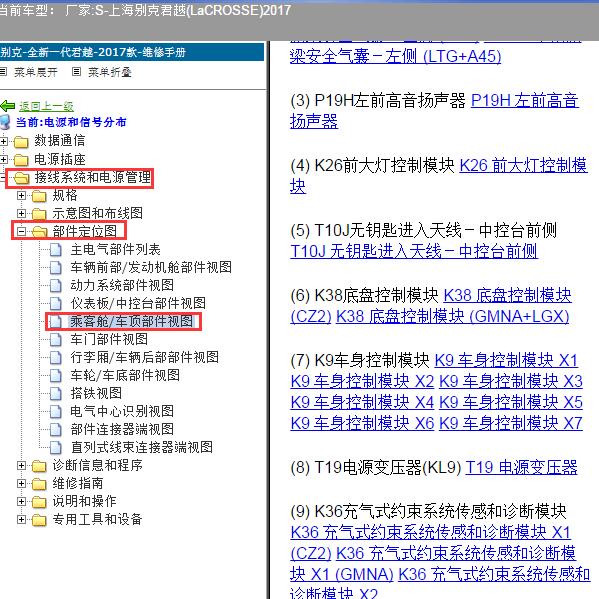Open K9 车身控制模块 X7 link

click(511, 424)
